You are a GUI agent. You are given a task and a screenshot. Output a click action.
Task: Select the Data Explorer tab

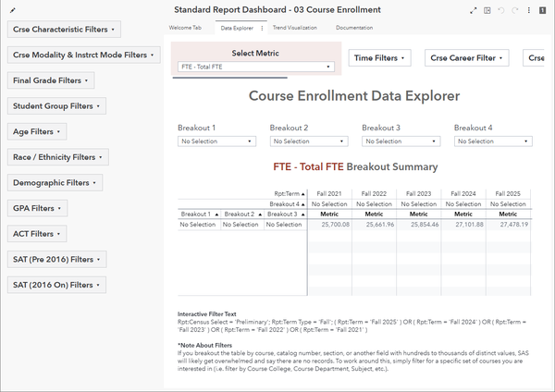tap(237, 28)
